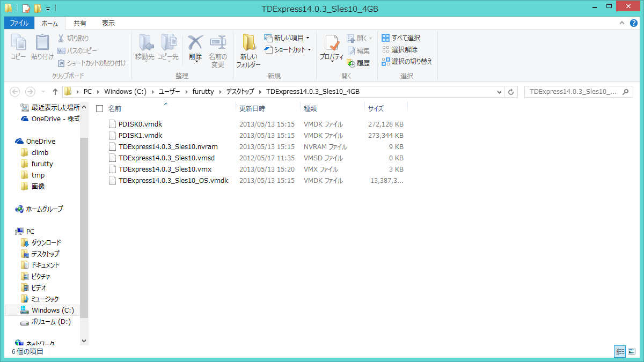The image size is (644, 362).
Task: Click Copy path (パスのコピー)
Action: pos(78,50)
